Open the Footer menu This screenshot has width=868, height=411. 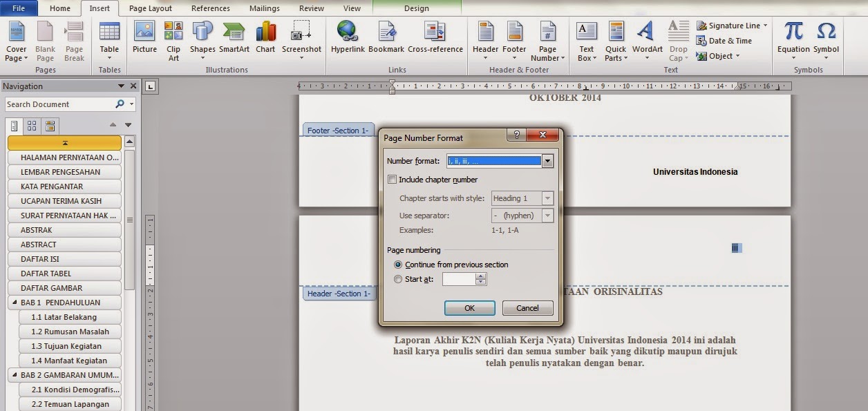click(514, 41)
